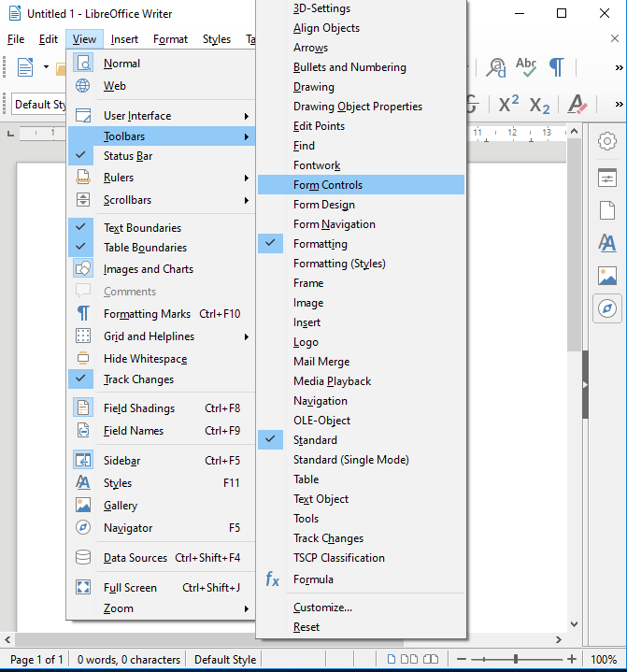
Task: Open sidebar Gallery panel icon
Action: 607,276
